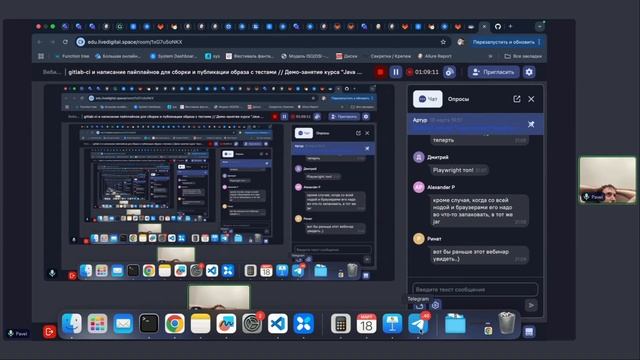Viewport: 640px width, 360px height.
Task: Pause the webinar recording
Action: pos(396,72)
